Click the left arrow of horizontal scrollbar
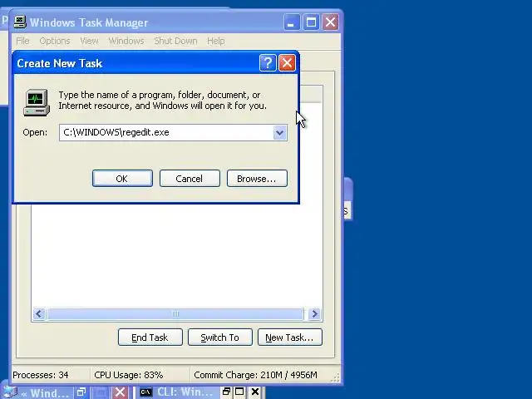 coord(39,314)
